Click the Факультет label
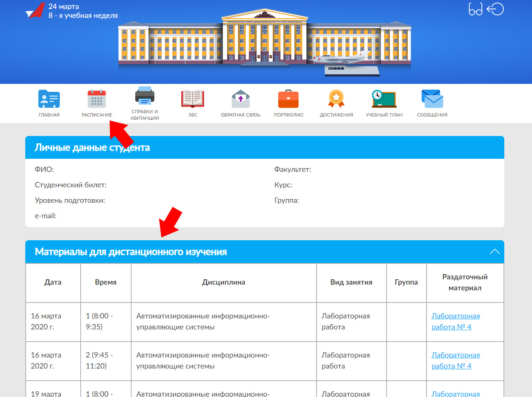This screenshot has height=397, width=532. pyautogui.click(x=292, y=169)
